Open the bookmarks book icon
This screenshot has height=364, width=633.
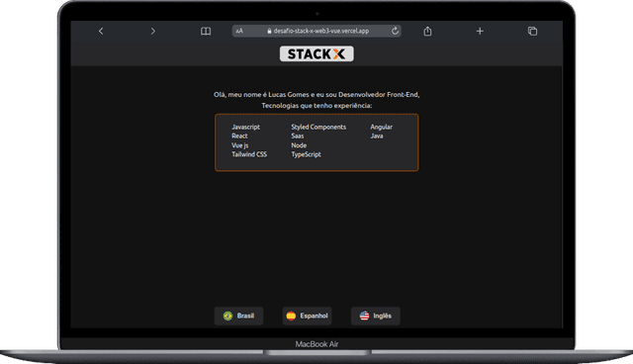[x=206, y=31]
